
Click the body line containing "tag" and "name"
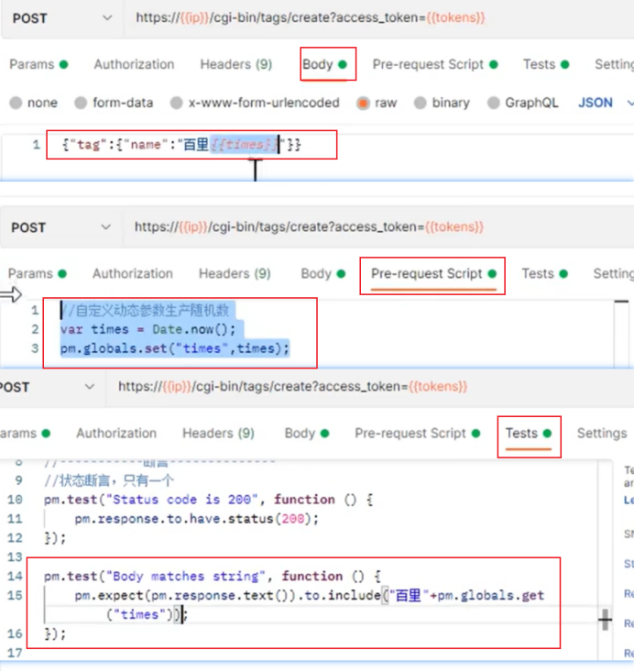182,145
